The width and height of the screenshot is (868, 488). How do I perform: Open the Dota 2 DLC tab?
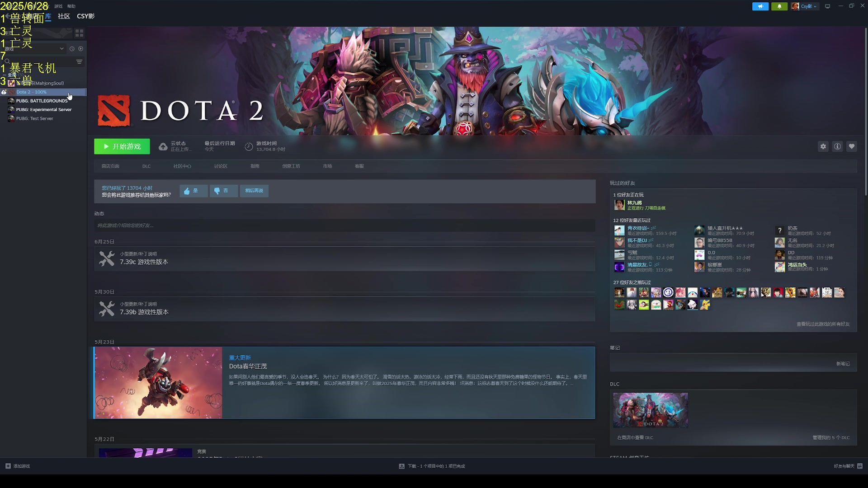coord(146,166)
